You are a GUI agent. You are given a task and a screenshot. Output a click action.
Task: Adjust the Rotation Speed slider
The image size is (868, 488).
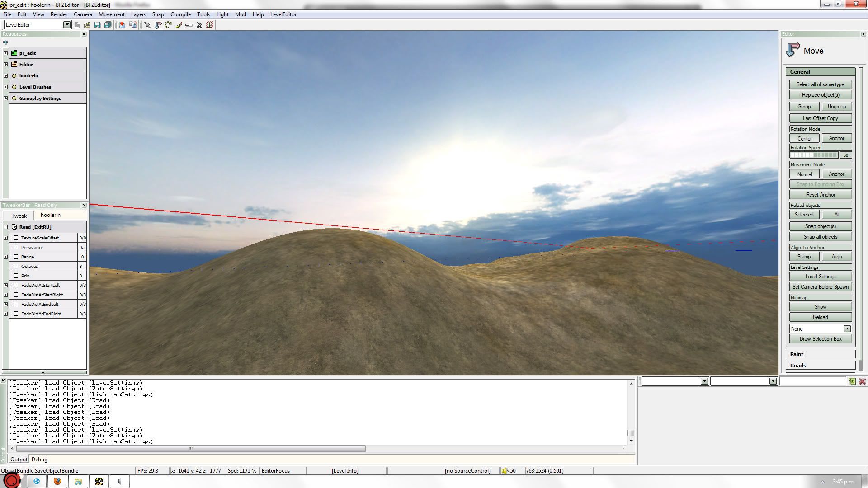tap(814, 155)
